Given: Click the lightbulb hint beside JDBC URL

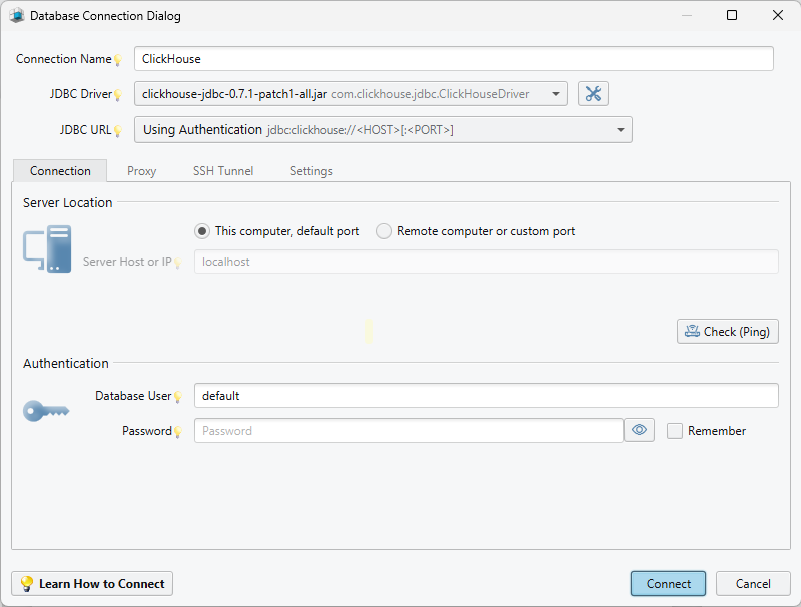Looking at the screenshot, I should pyautogui.click(x=117, y=130).
